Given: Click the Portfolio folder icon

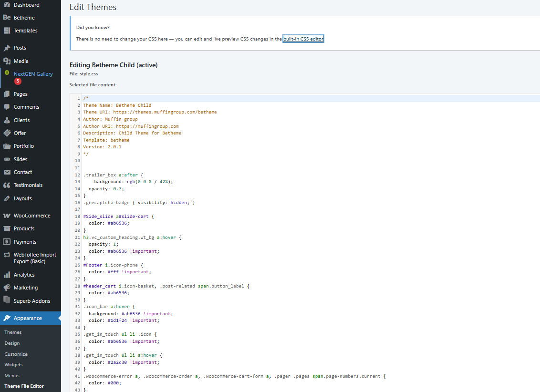Looking at the screenshot, I should click(7, 146).
